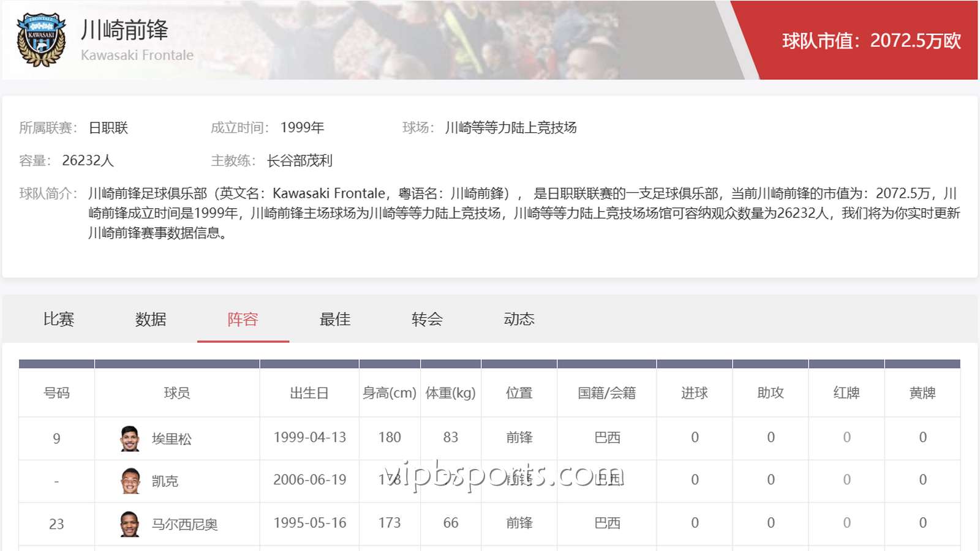The image size is (980, 551).
Task: Show the 动态 tab
Action: [519, 319]
